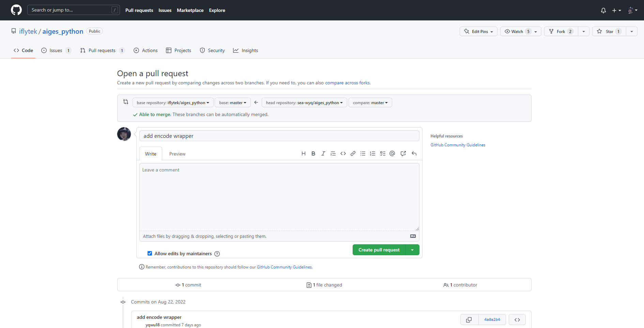Open the Projects tab
644x328 pixels.
pos(179,50)
